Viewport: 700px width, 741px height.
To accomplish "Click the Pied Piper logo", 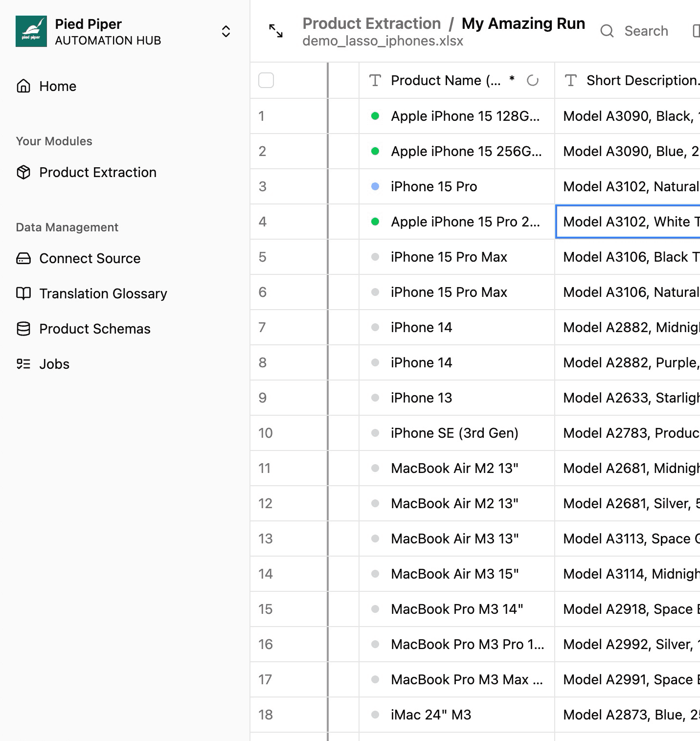I will [x=31, y=31].
